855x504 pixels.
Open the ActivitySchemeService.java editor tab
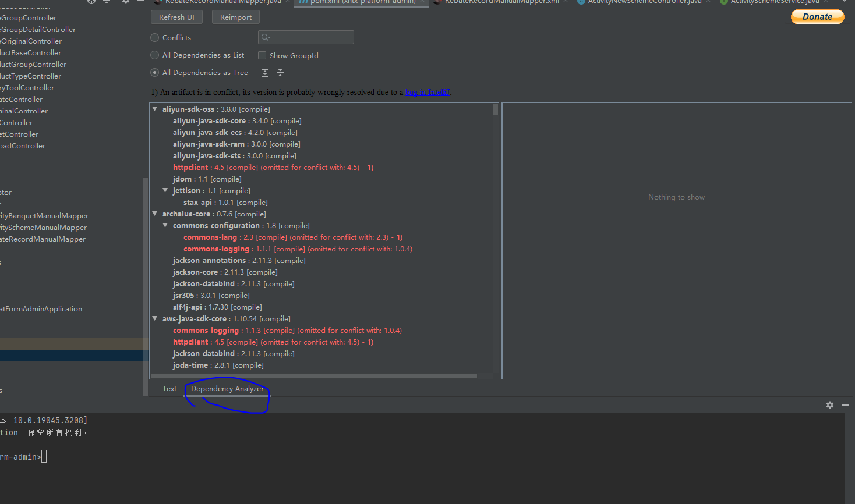[x=775, y=2]
